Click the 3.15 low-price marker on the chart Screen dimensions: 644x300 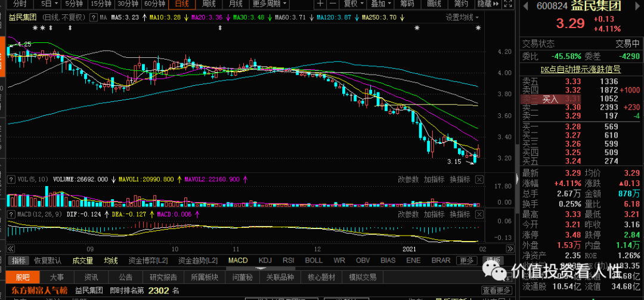[x=454, y=162]
